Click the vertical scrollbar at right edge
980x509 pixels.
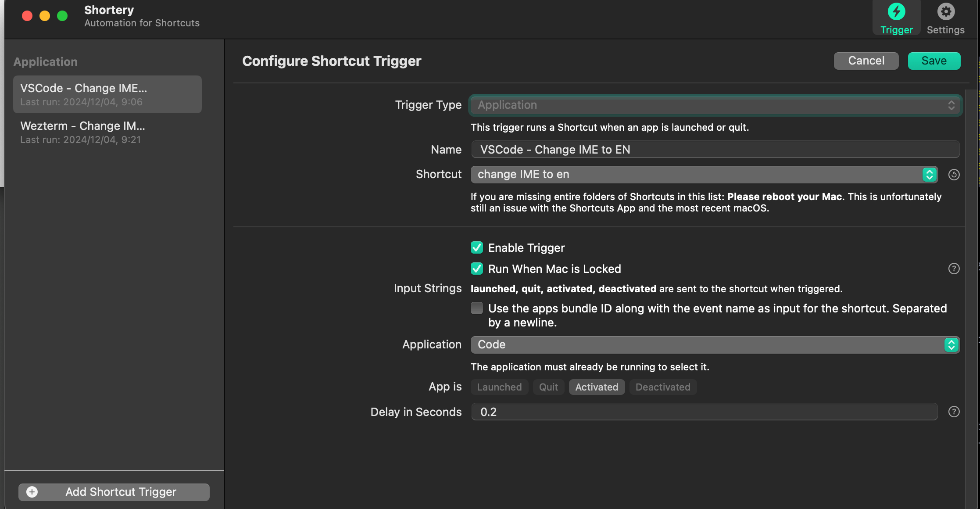click(971, 298)
